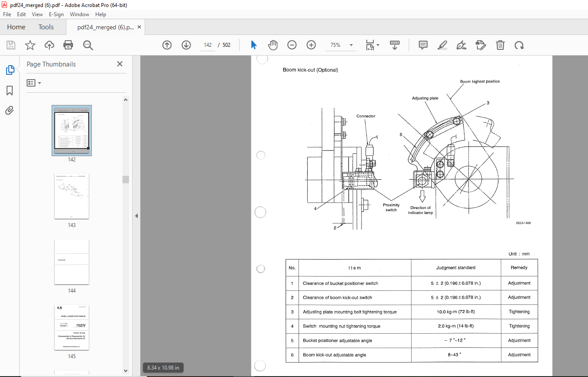
Task: Open the Window menu
Action: coord(80,14)
